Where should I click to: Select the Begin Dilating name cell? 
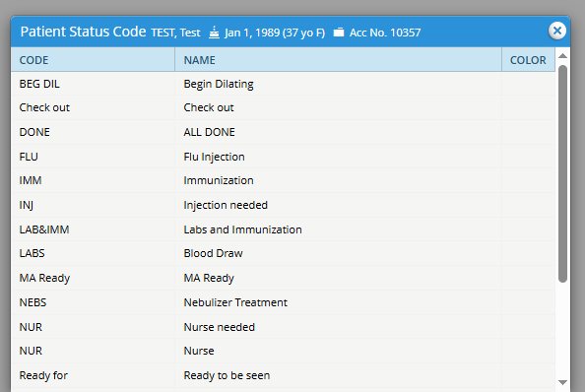[x=219, y=84]
